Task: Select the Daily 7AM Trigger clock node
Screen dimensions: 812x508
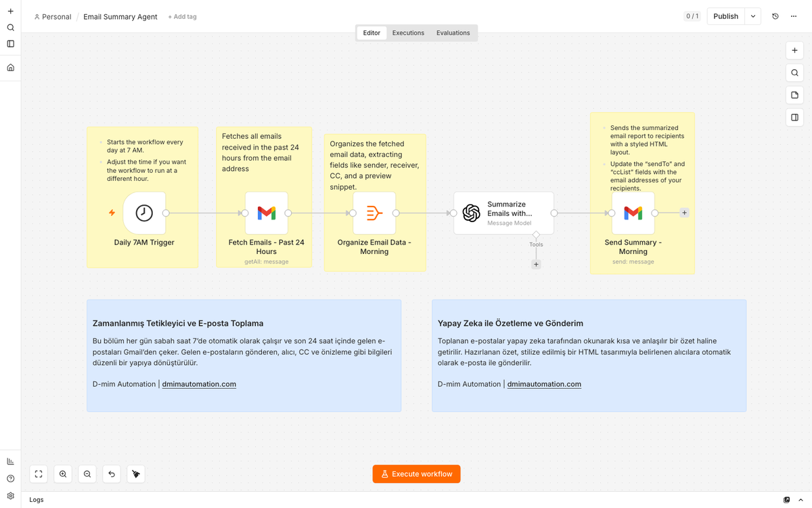Action: point(144,213)
